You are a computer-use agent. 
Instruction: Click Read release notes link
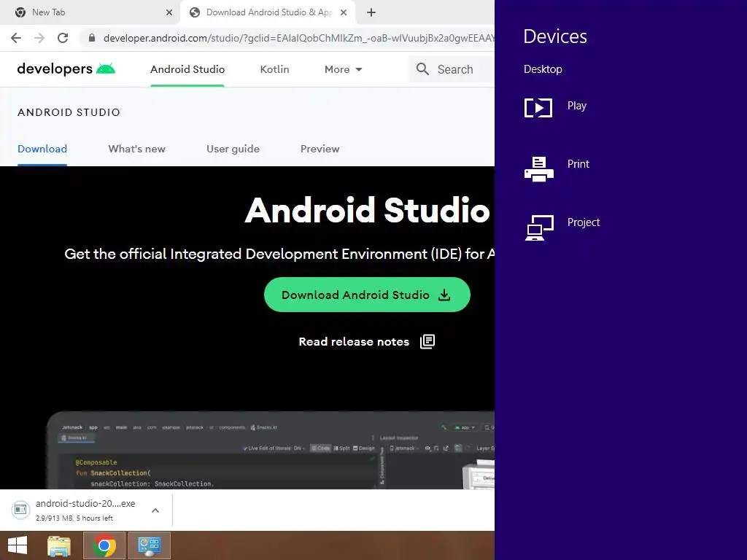354,342
